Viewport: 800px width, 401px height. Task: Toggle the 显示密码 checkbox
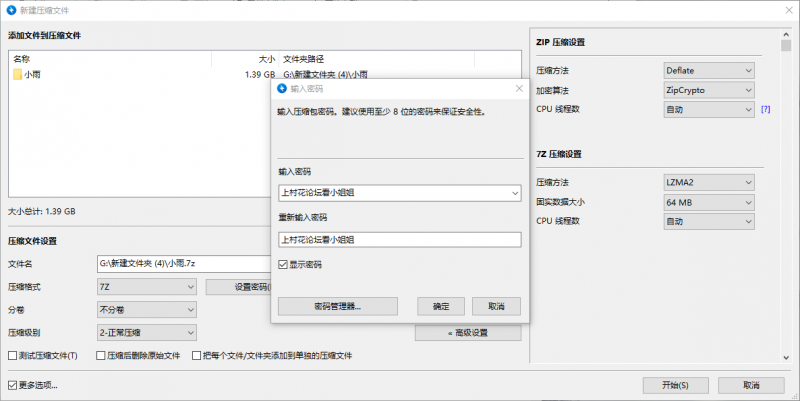(284, 265)
